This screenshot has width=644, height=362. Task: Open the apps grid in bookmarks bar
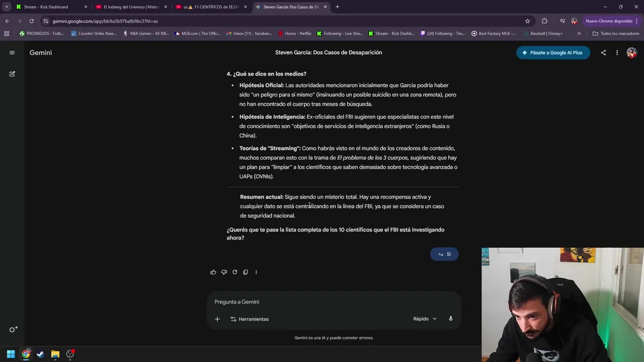pyautogui.click(x=7, y=34)
